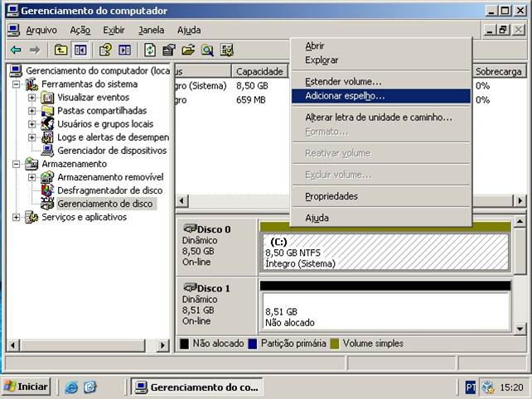The width and height of the screenshot is (532, 399).
Task: Click the Sobrecarga column header
Action: pyautogui.click(x=498, y=71)
